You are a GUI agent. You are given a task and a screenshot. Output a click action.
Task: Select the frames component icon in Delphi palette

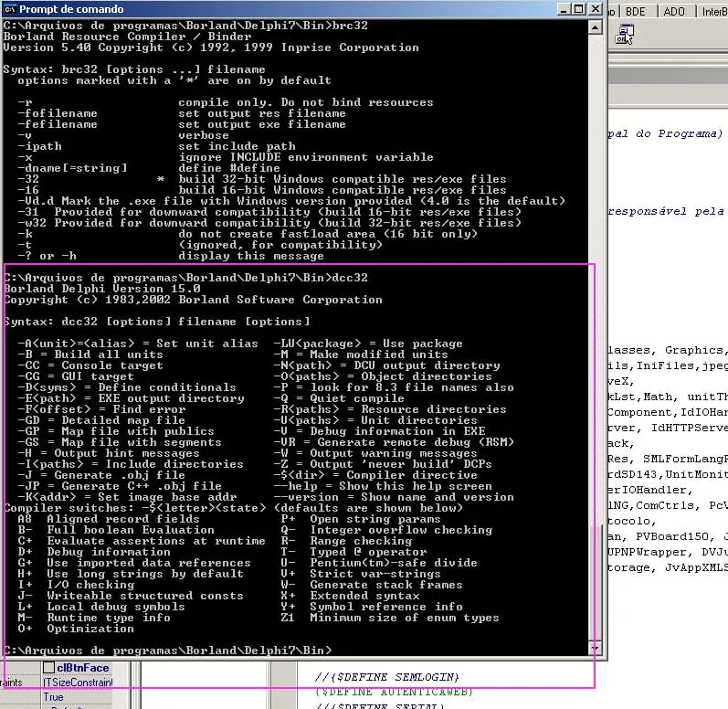click(625, 35)
